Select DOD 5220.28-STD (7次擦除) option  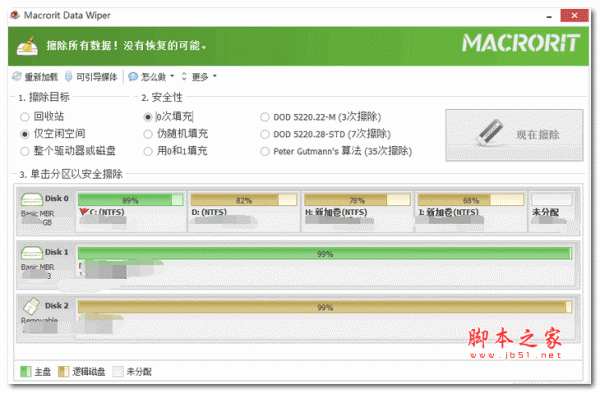point(265,134)
